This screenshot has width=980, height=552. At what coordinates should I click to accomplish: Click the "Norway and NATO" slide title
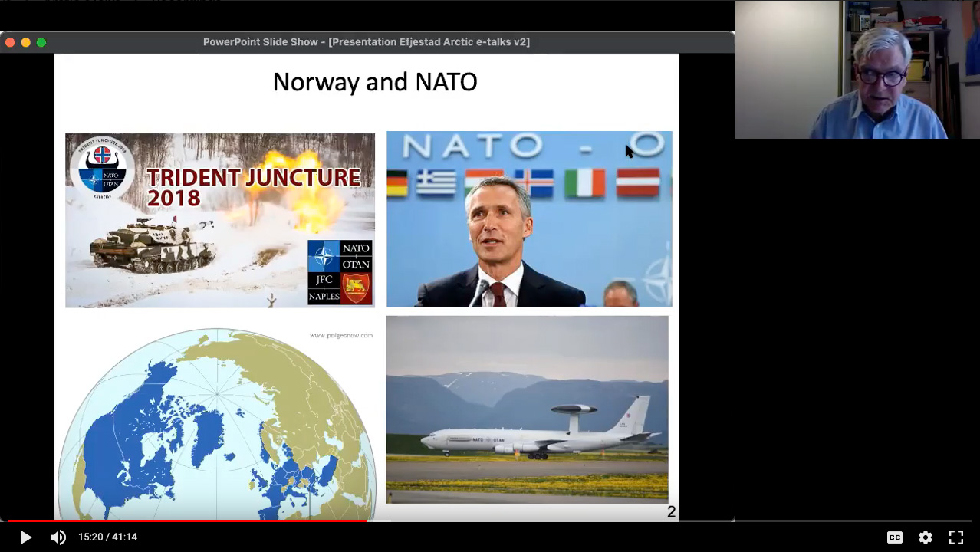(375, 82)
